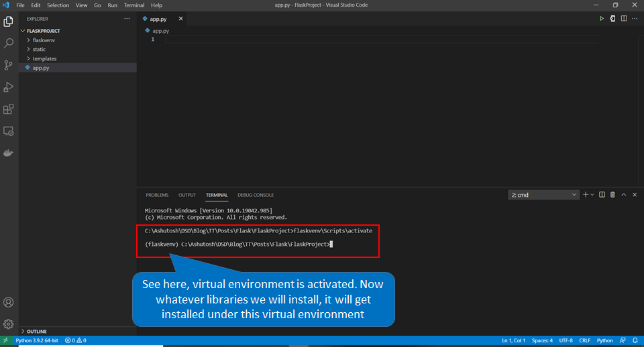The width and height of the screenshot is (644, 347).
Task: Open the Docker view icon
Action: (9, 153)
